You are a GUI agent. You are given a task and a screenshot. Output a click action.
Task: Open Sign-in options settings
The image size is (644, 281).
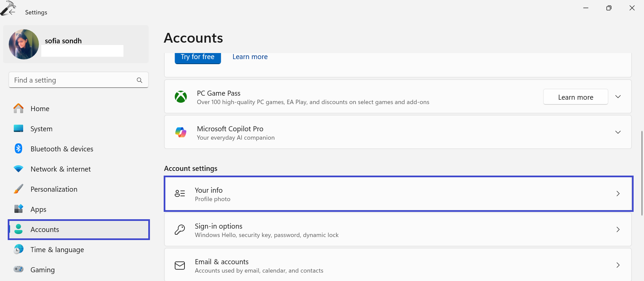[397, 230]
